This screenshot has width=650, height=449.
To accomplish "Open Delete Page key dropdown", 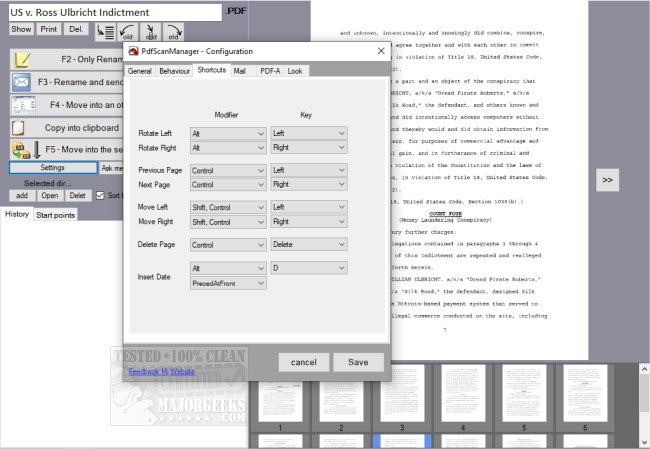I will tap(309, 244).
